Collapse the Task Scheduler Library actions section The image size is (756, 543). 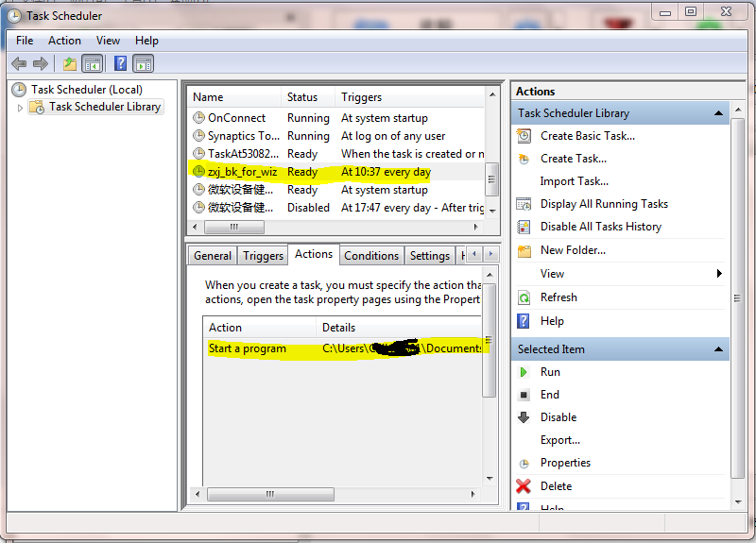pos(718,113)
